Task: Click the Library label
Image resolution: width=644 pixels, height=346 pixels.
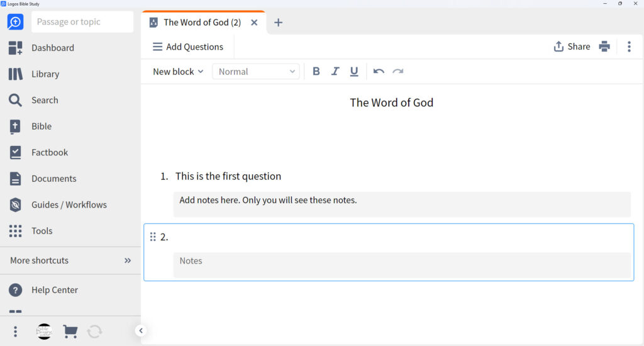Action: [x=45, y=74]
